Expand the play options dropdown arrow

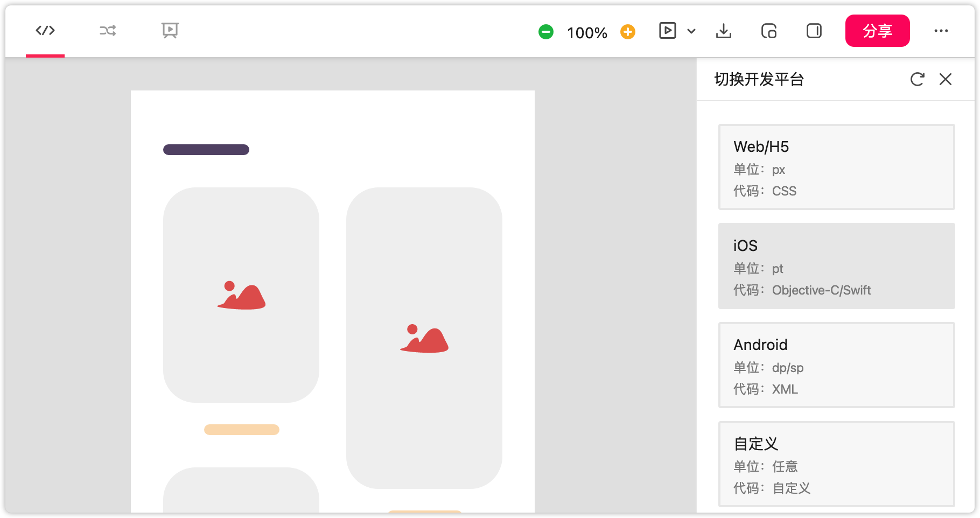point(691,31)
